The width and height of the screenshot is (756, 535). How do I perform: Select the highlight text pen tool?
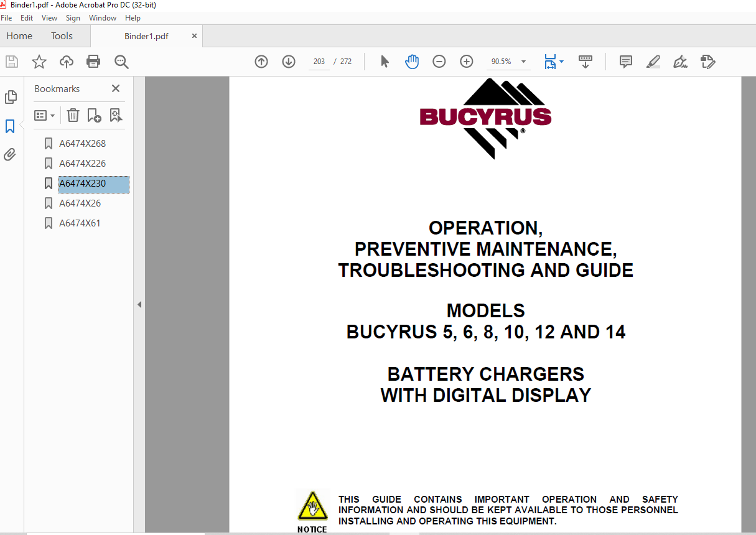point(653,62)
